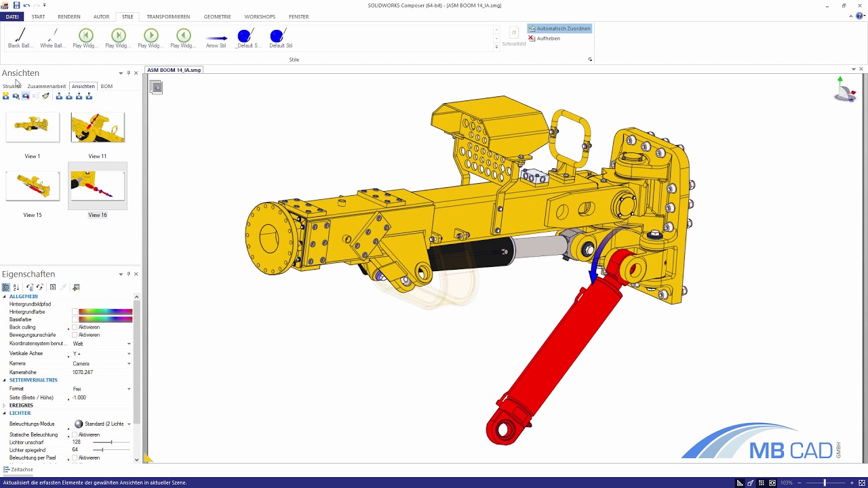868x488 pixels.
Task: Click the Save icon in quick access toolbar
Action: coord(16,5)
